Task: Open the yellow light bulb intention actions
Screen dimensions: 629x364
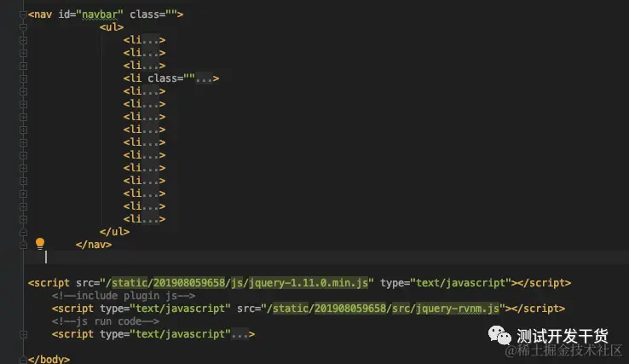Action: coord(40,243)
